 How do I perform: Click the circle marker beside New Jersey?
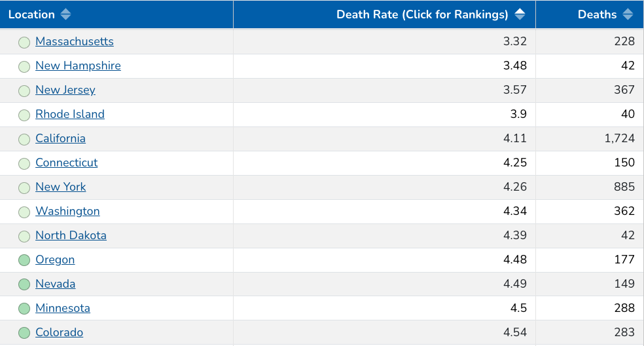(x=24, y=91)
